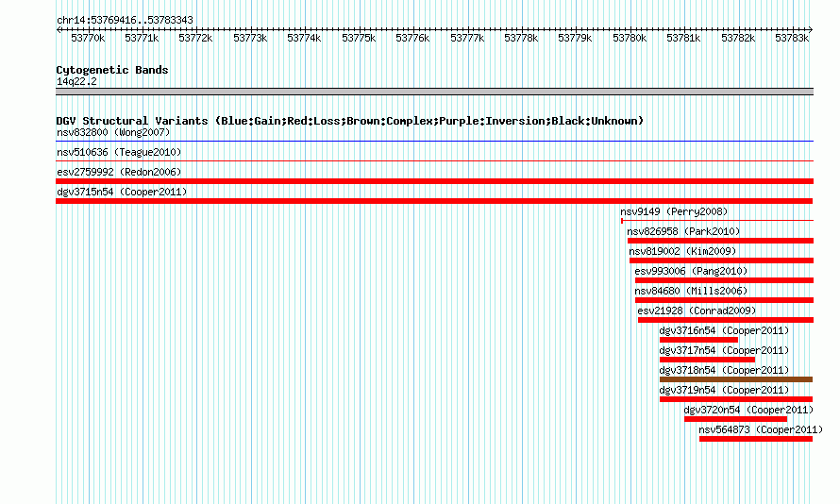Click the red bar under dgv3720n54 (Cooper2011)
Image resolution: width=840 pixels, height=504 pixels.
tap(735, 419)
